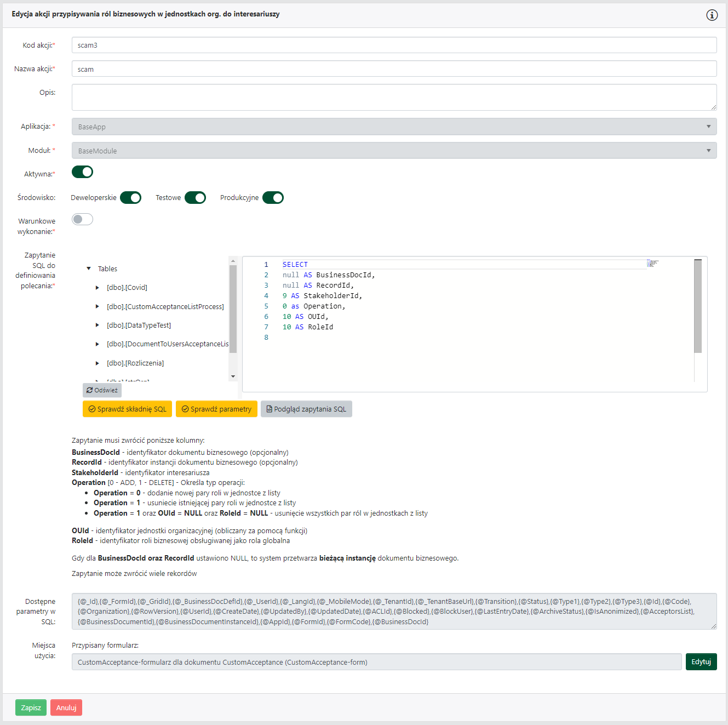728x725 pixels.
Task: Click the info icon in the header
Action: click(x=712, y=15)
